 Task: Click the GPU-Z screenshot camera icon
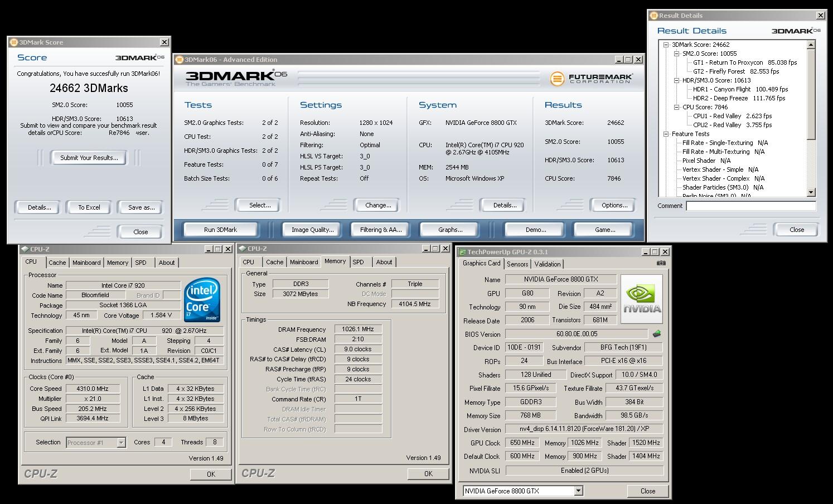(x=661, y=263)
